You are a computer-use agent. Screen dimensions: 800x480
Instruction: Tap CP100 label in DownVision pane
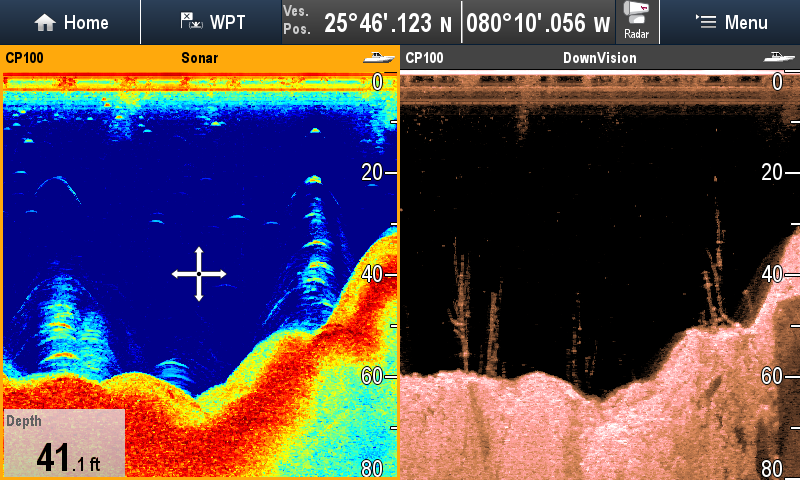pyautogui.click(x=424, y=58)
